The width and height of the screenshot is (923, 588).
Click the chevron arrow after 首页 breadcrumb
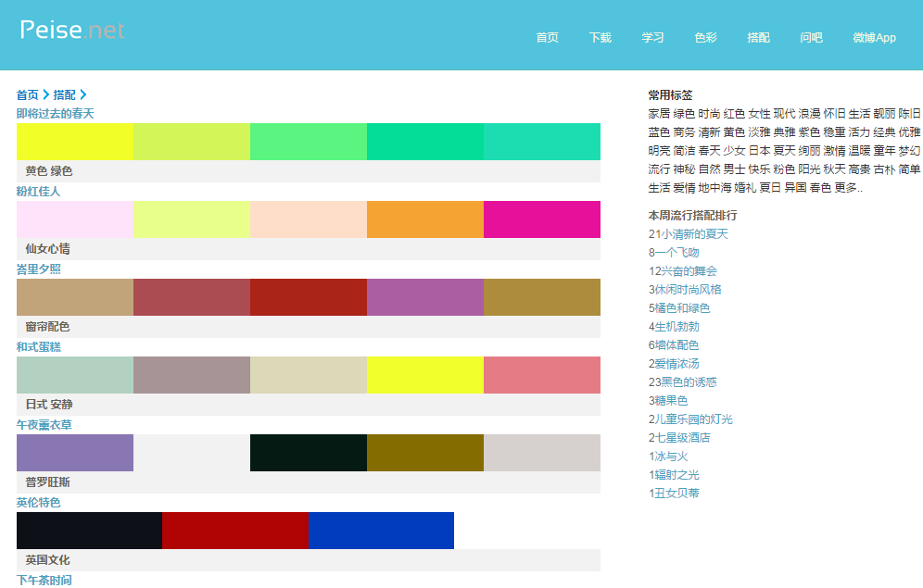(x=46, y=94)
